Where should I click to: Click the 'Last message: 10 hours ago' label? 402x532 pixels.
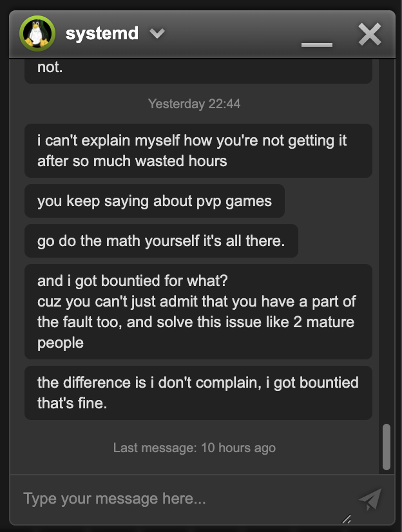pyautogui.click(x=195, y=448)
